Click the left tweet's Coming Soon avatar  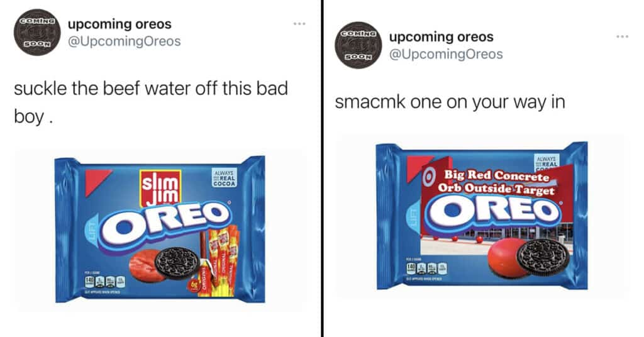(x=37, y=32)
